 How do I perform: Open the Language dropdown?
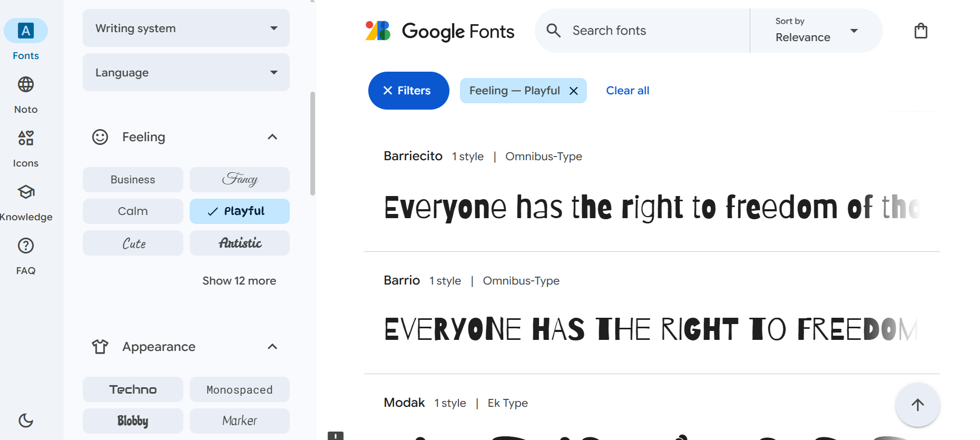coord(185,72)
